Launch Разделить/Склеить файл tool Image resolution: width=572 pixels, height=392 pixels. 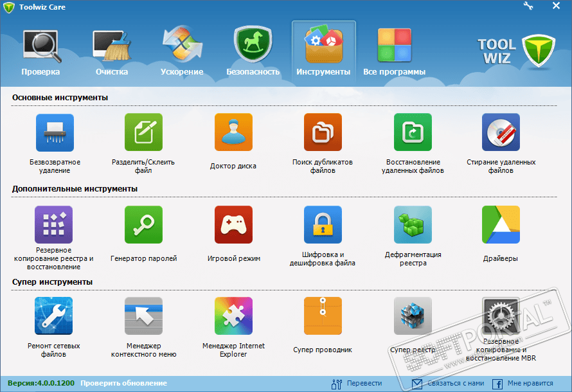(143, 132)
